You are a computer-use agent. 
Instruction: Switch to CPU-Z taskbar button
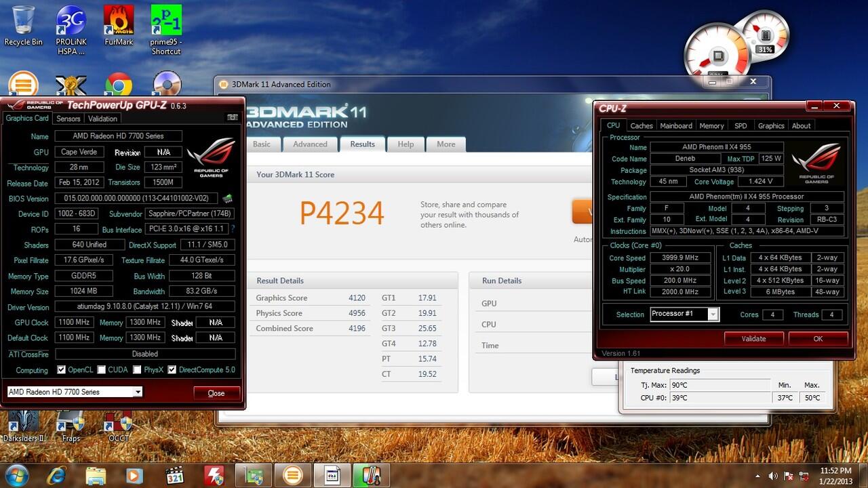tap(332, 474)
